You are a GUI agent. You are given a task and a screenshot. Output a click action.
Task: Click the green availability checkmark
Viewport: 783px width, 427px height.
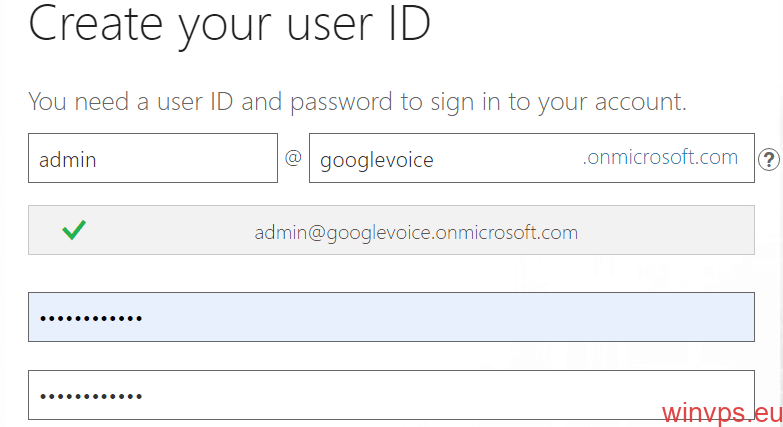click(x=73, y=231)
